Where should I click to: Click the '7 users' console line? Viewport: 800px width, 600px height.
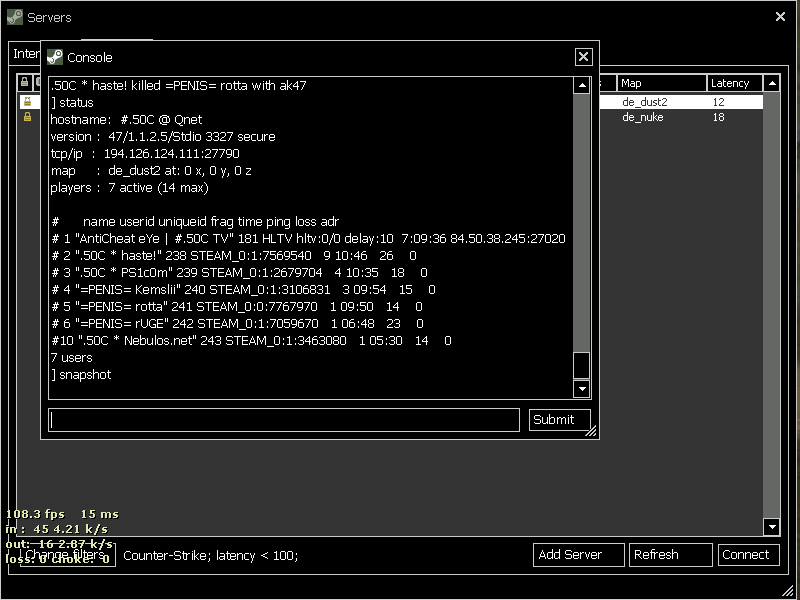pos(71,357)
